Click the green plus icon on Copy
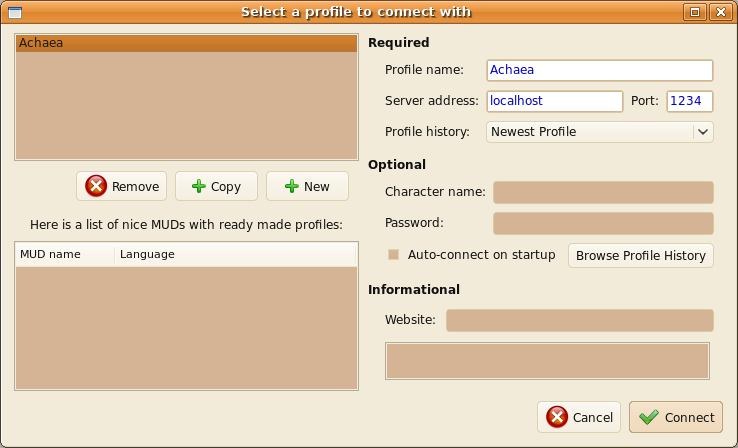The height and width of the screenshot is (448, 738). tap(199, 186)
